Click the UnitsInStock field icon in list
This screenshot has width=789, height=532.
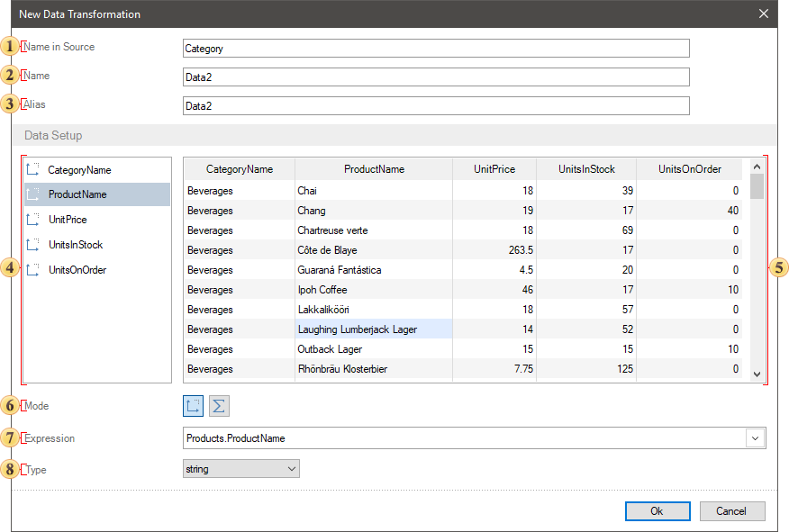[x=33, y=245]
